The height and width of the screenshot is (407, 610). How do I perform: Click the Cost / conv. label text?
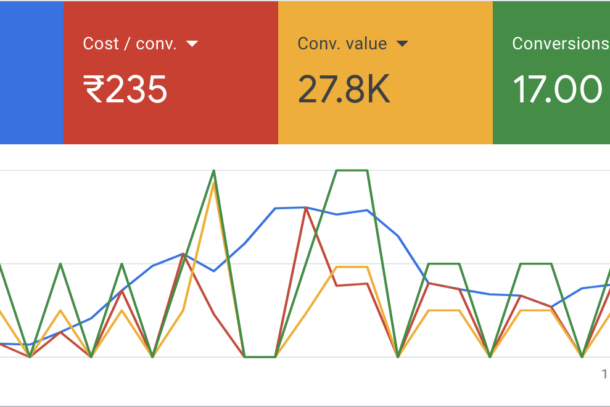point(130,44)
